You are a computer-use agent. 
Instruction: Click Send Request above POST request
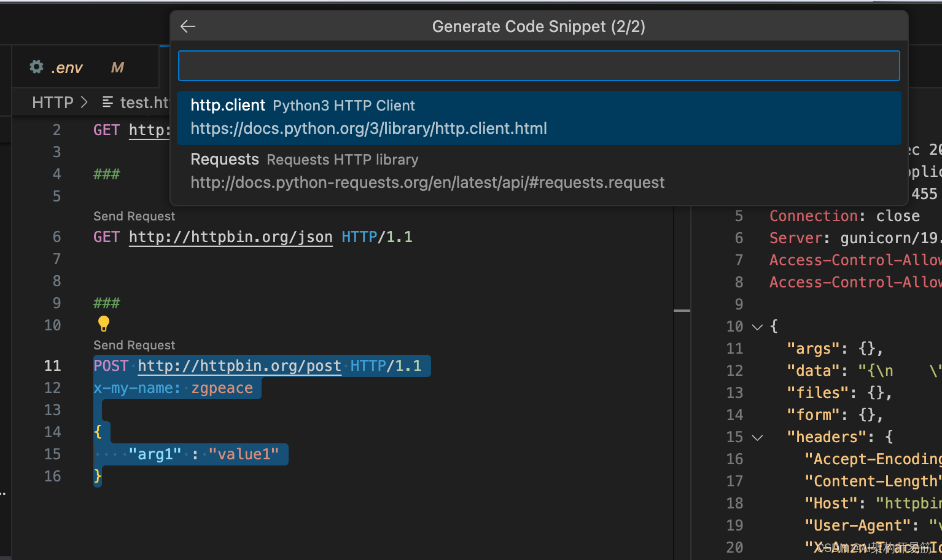tap(134, 345)
